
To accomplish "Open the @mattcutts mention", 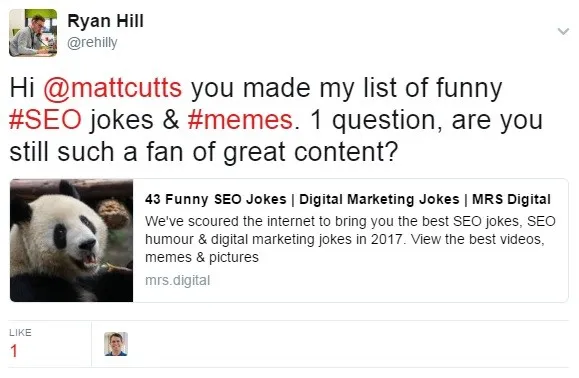I will pyautogui.click(x=113, y=88).
